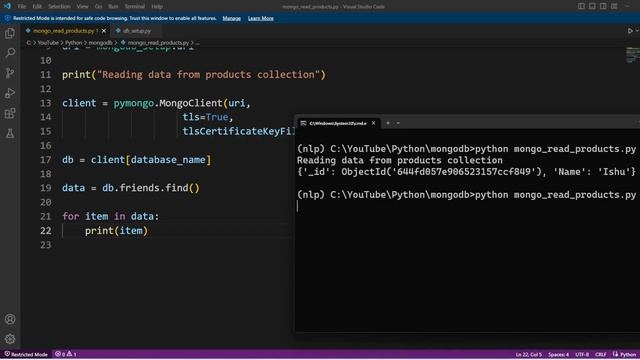This screenshot has height=360, width=640.
Task: Open the Extensions view
Action: 10,113
